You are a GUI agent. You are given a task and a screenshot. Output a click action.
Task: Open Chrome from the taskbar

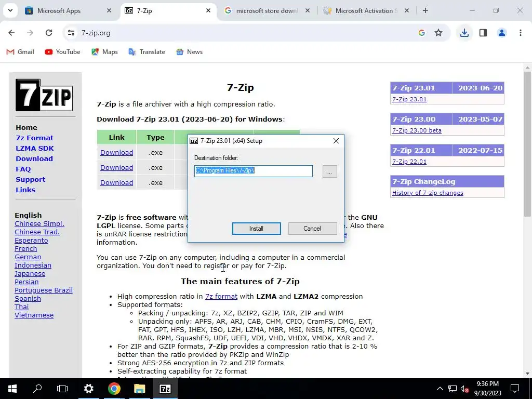click(114, 389)
